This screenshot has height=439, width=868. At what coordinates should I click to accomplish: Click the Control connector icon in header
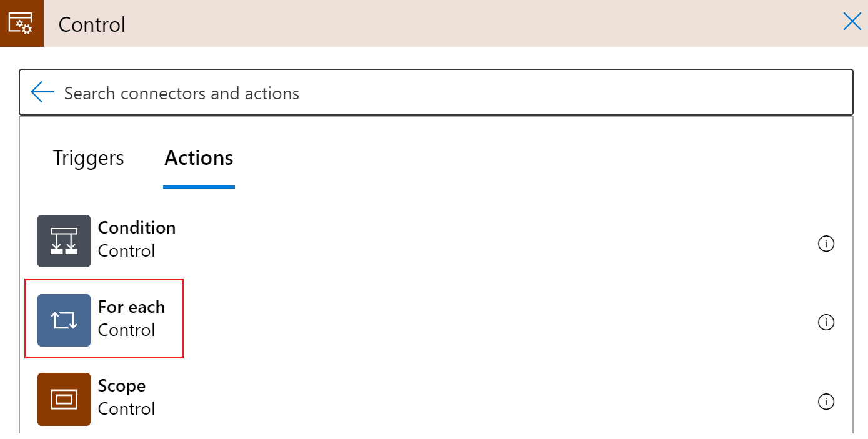click(x=21, y=24)
